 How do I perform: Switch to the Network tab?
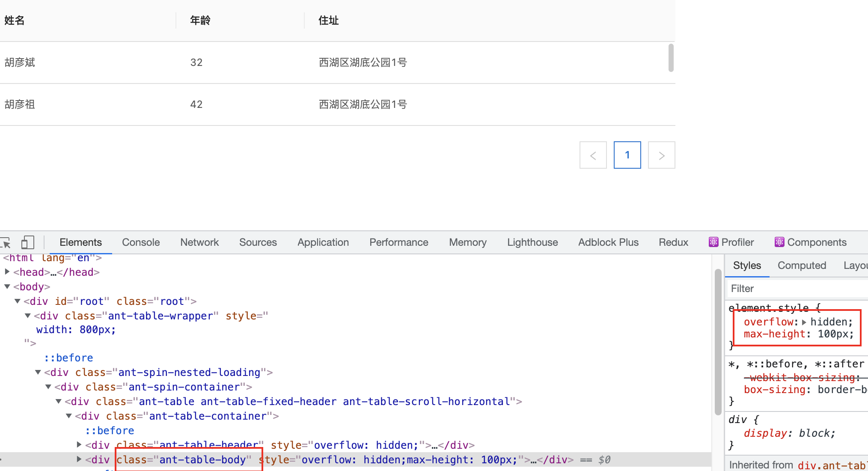click(x=199, y=242)
